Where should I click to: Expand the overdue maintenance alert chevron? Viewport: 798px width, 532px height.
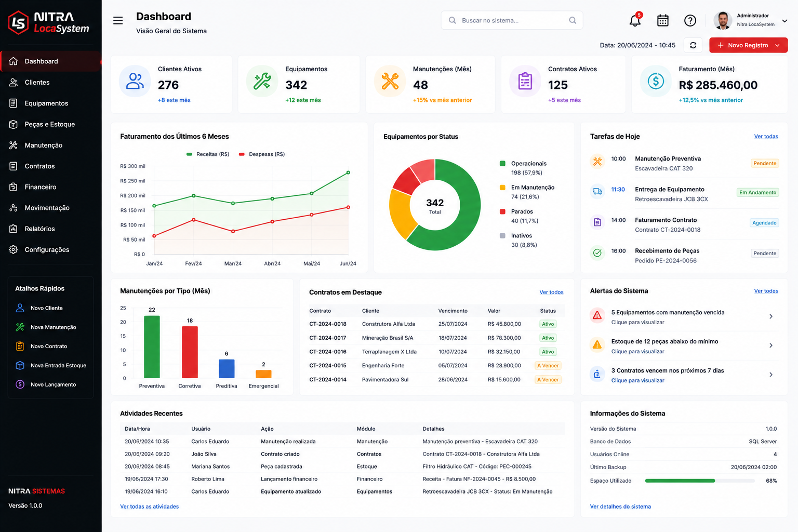pyautogui.click(x=771, y=316)
